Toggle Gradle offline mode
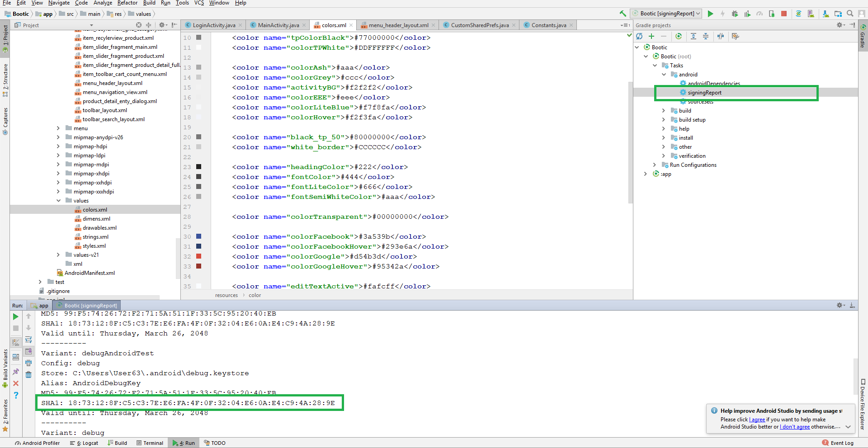This screenshot has height=448, width=868. click(x=721, y=36)
